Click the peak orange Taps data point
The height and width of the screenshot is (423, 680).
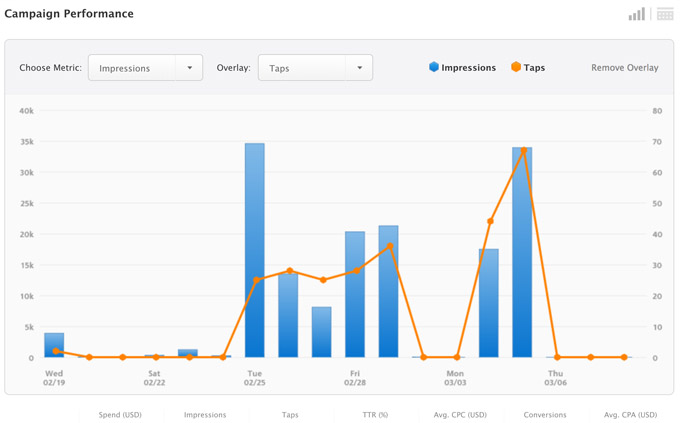click(523, 151)
